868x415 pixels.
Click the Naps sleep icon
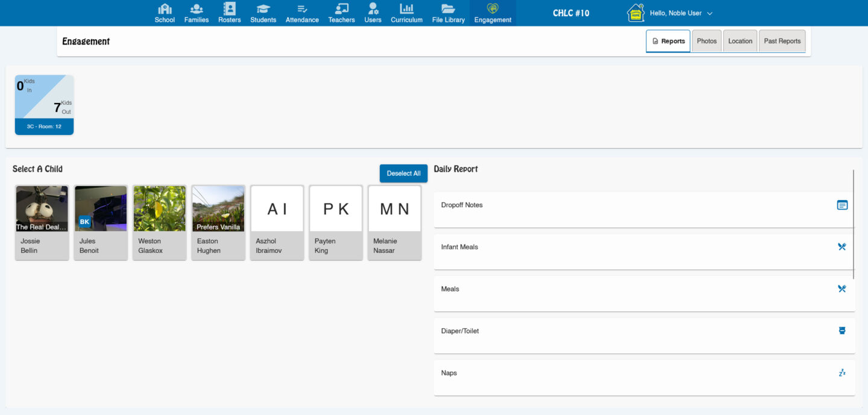pyautogui.click(x=842, y=373)
